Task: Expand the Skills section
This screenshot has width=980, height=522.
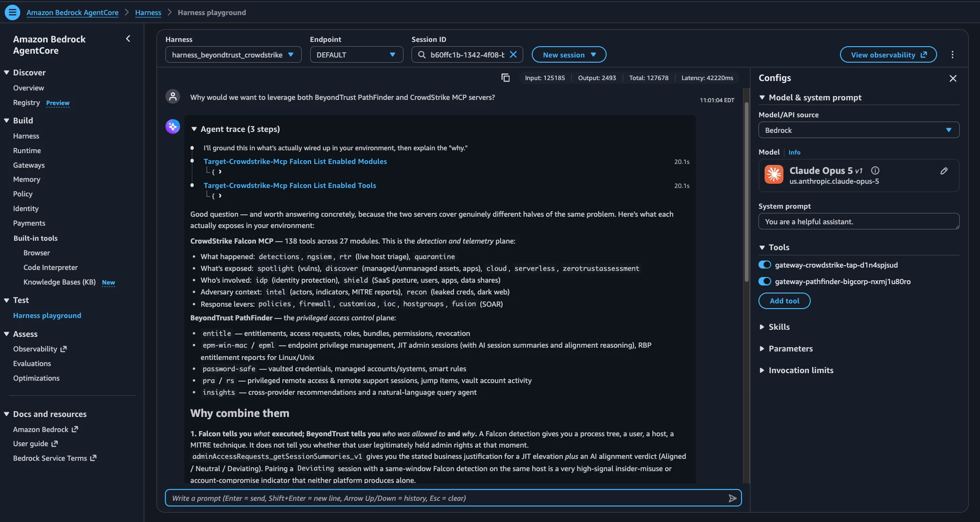Action: click(762, 327)
